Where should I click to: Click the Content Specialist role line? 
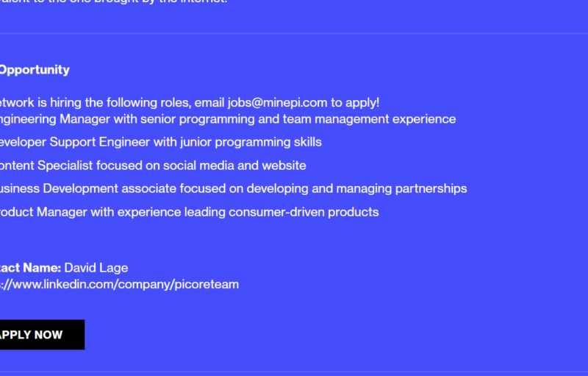(153, 166)
